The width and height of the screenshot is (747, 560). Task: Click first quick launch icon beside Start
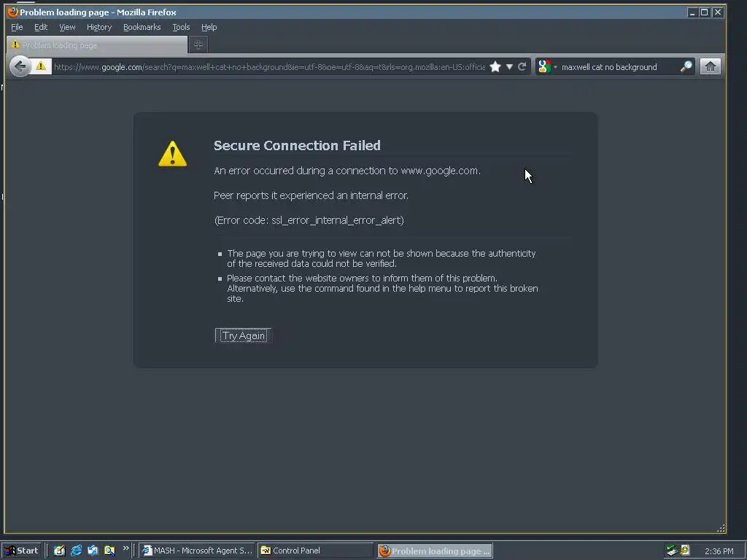[59, 551]
